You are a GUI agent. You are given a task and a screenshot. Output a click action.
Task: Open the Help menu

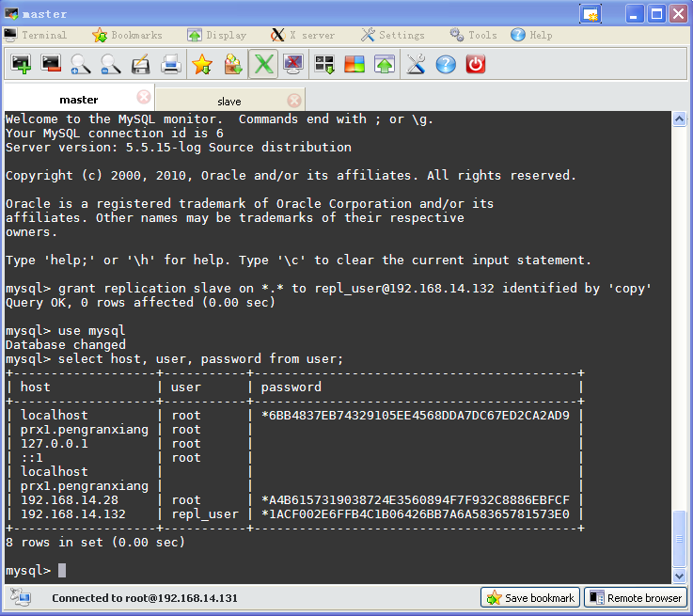[531, 35]
